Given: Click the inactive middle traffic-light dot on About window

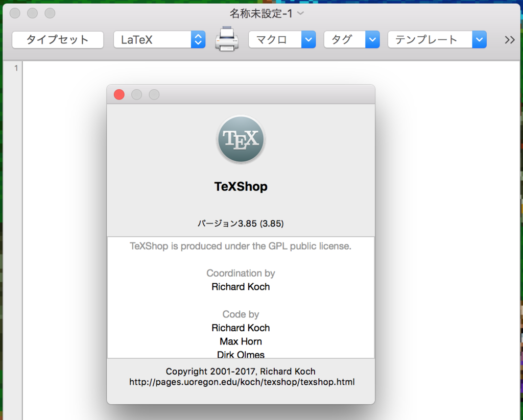Looking at the screenshot, I should tap(136, 94).
